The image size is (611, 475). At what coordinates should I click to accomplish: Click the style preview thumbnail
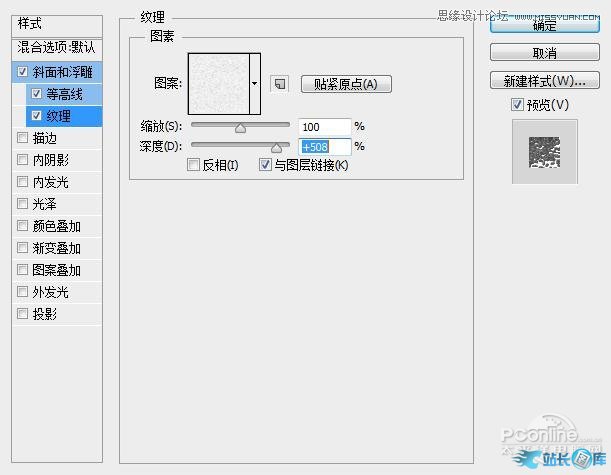(544, 152)
